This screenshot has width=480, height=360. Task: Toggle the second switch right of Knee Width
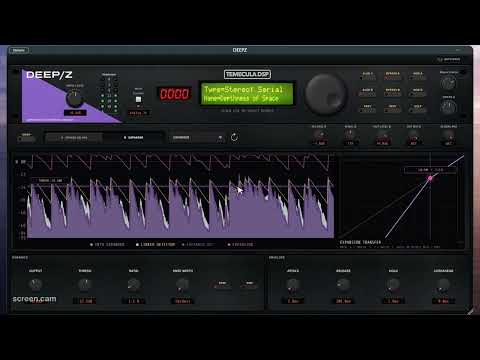pos(249,285)
